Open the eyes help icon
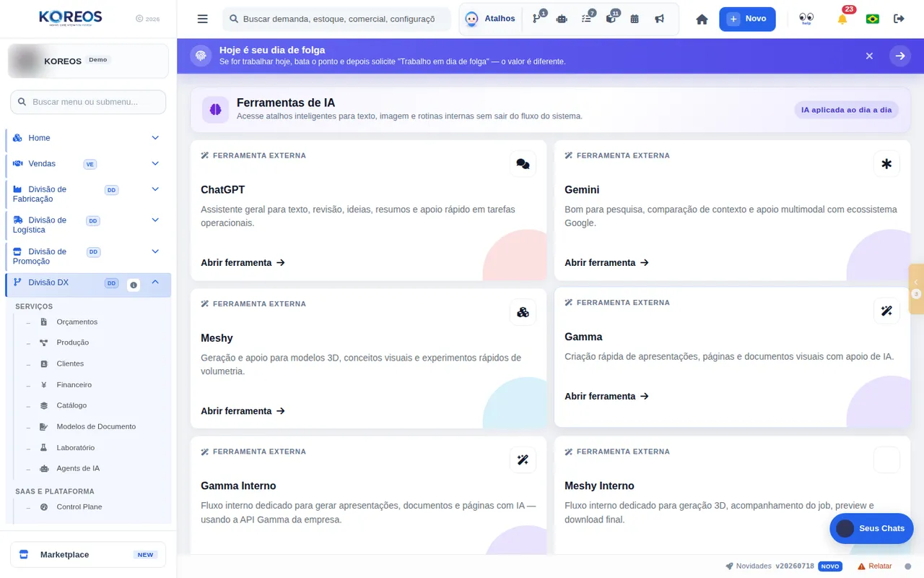This screenshot has width=924, height=578. point(806,18)
